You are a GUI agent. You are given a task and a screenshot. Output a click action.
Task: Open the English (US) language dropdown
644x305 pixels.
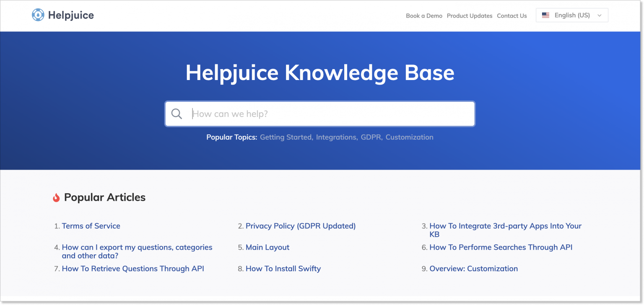click(571, 15)
